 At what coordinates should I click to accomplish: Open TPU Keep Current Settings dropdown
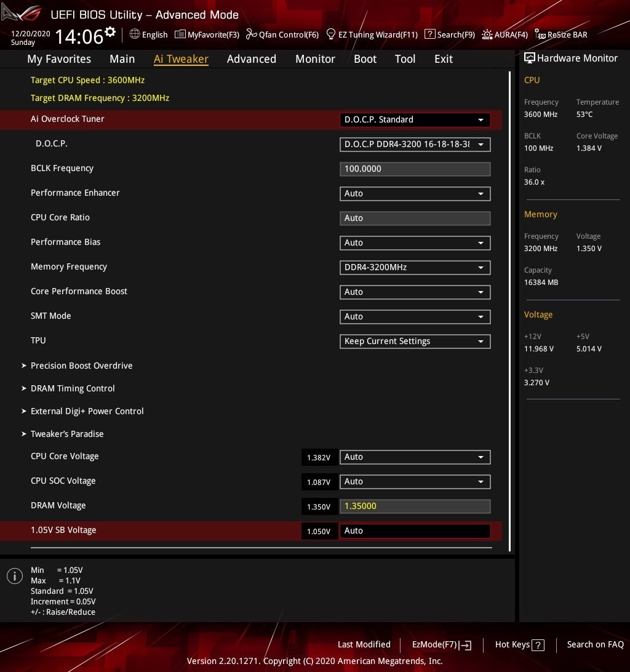pos(415,342)
